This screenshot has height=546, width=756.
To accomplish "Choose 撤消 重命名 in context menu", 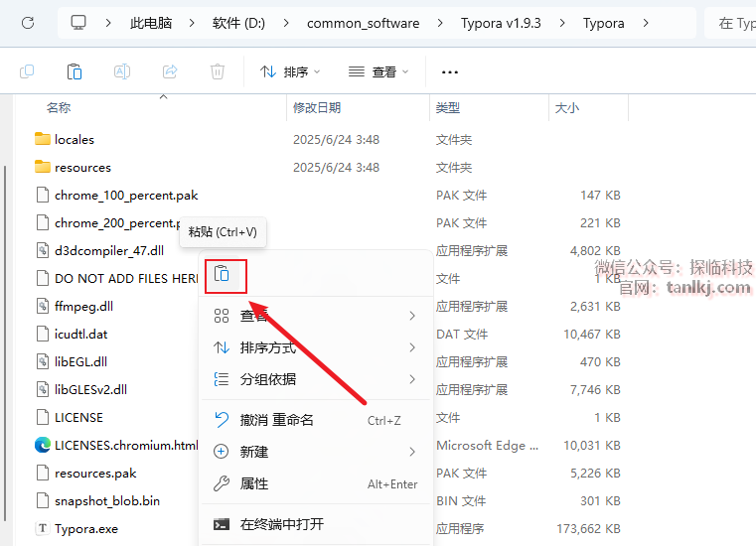I will click(x=315, y=420).
